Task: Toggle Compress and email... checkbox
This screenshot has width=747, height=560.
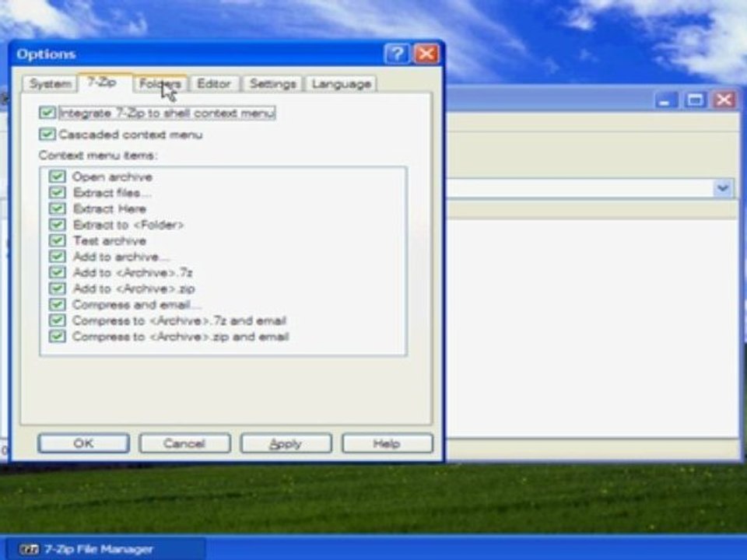Action: point(57,304)
